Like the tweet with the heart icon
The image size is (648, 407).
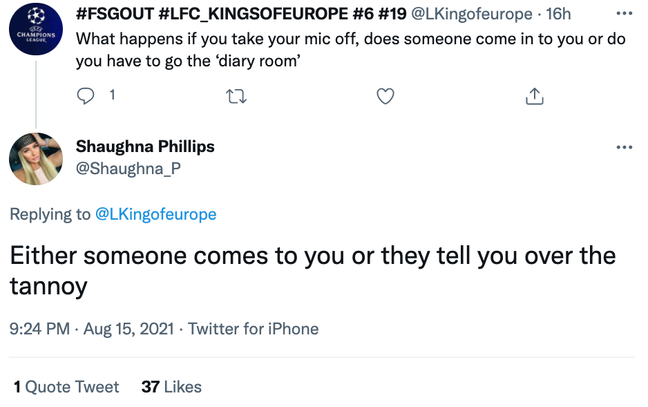coord(385,96)
